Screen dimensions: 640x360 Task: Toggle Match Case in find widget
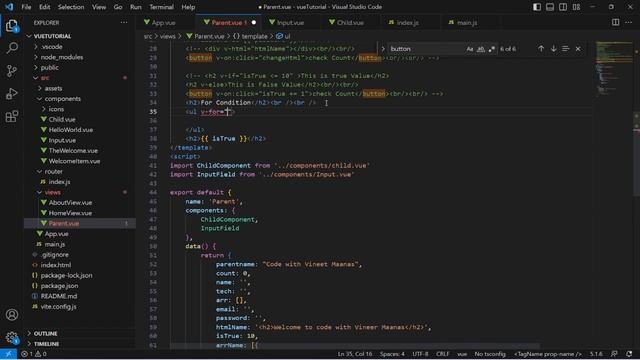click(x=470, y=49)
